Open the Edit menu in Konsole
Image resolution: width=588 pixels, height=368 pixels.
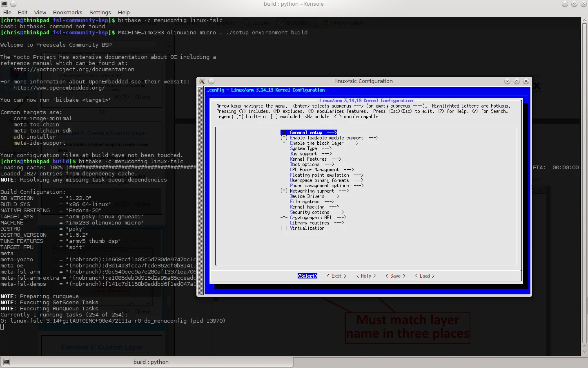point(23,12)
